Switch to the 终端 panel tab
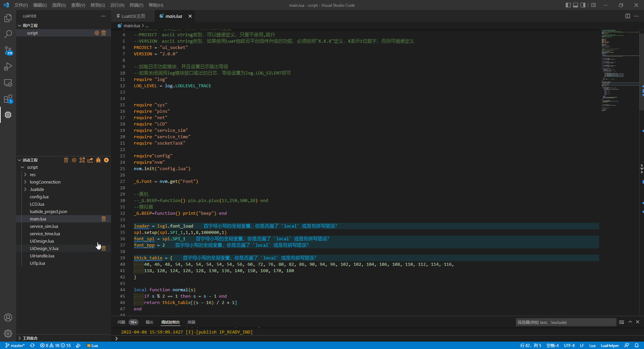This screenshot has height=349, width=644. [191, 322]
